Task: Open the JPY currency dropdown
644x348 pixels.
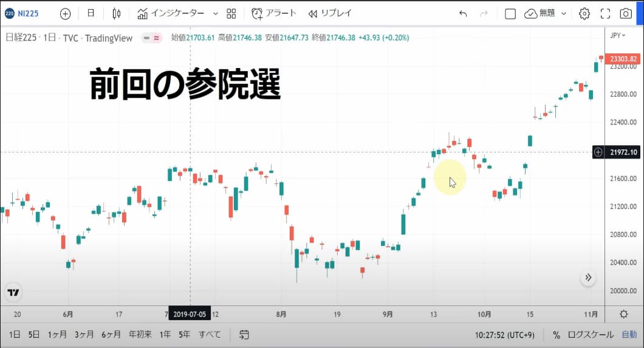Action: 618,35
